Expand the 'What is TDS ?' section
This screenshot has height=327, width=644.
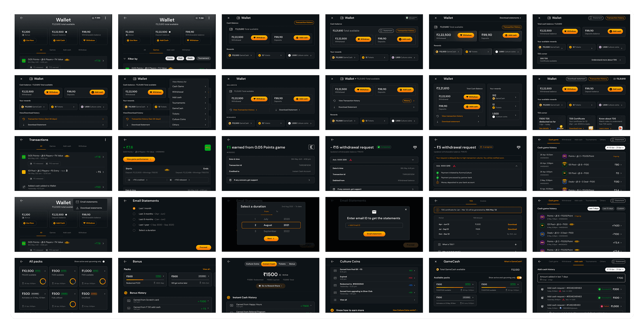pyautogui.click(x=516, y=245)
